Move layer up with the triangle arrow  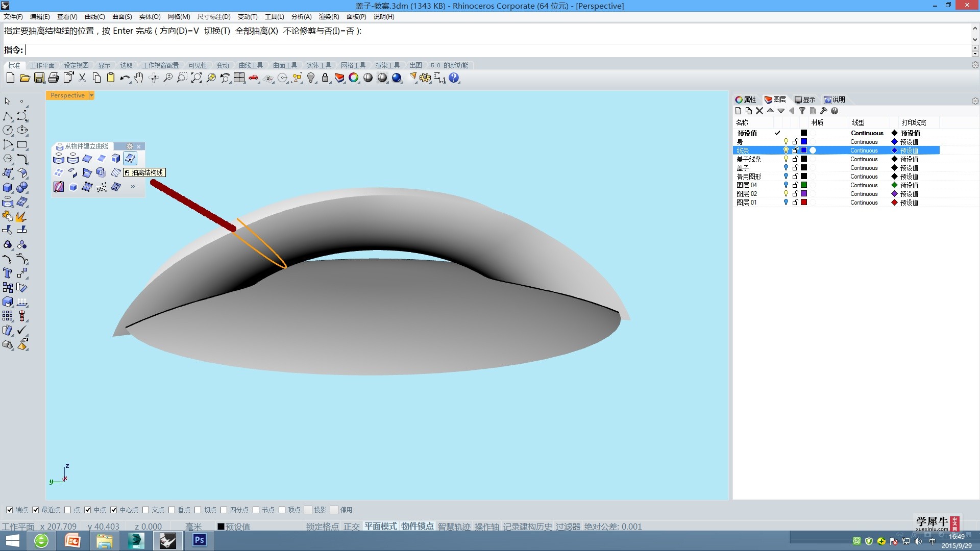point(770,111)
